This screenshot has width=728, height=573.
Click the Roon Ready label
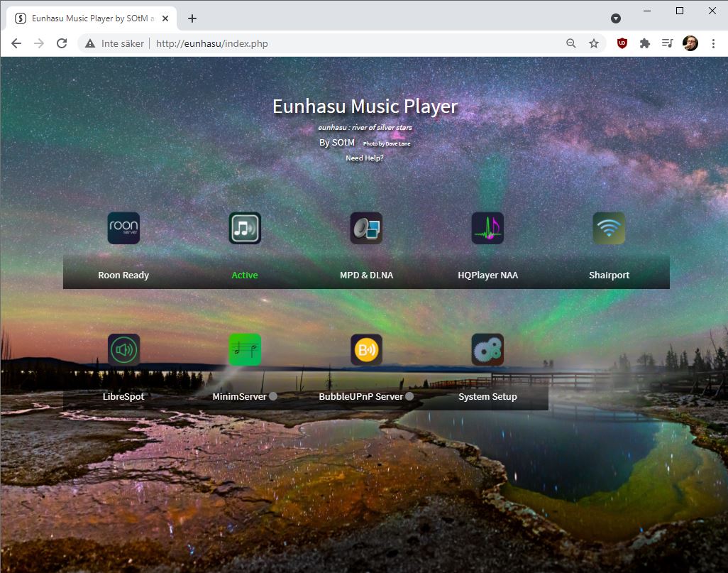pyautogui.click(x=123, y=275)
